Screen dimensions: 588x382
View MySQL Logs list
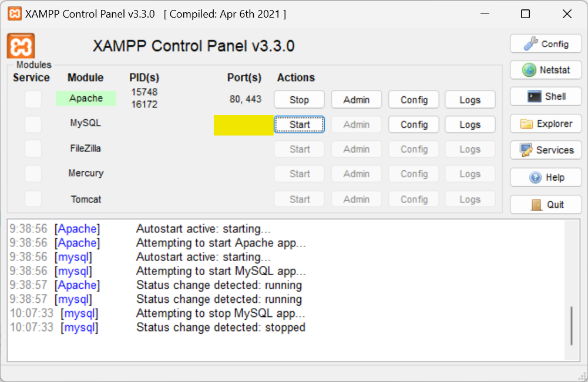point(470,124)
